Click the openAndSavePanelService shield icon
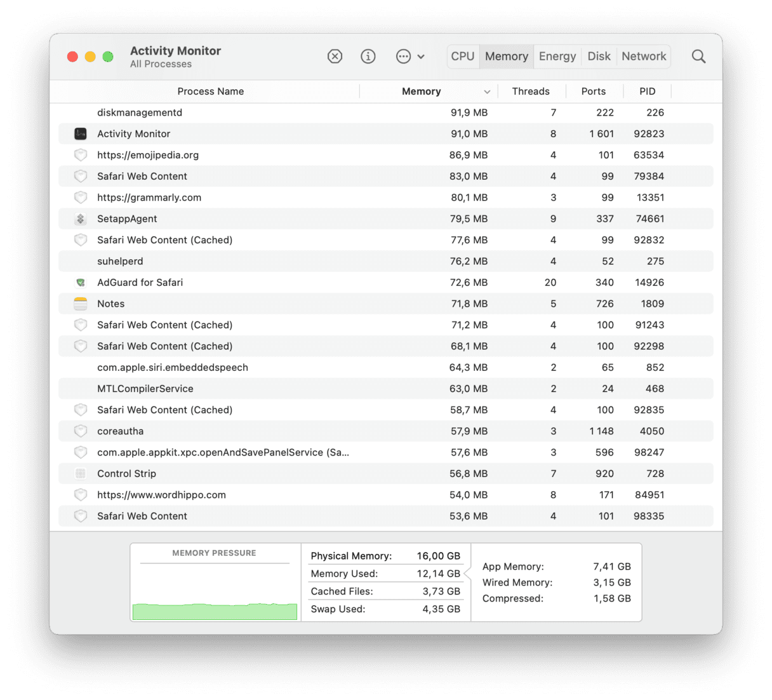772x700 pixels. 81,452
